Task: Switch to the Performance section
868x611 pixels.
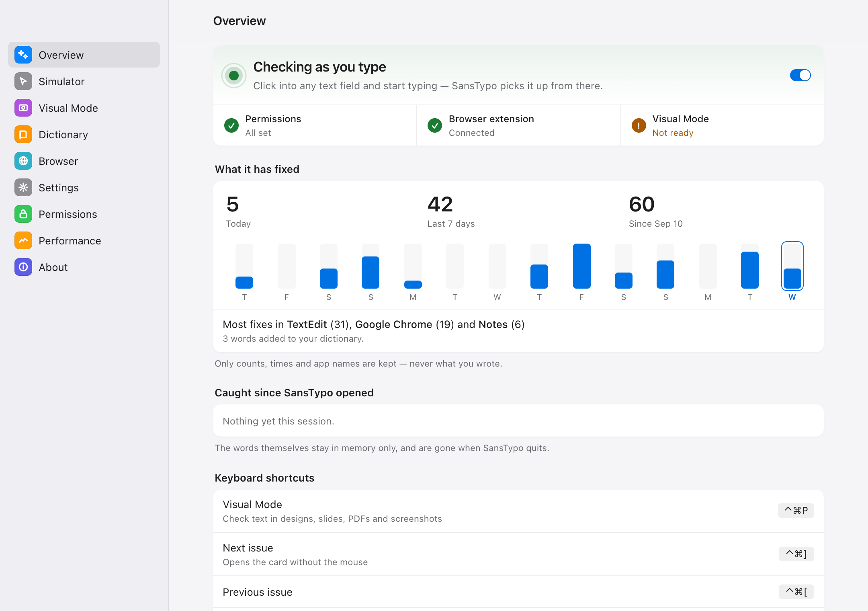Action: click(84, 240)
